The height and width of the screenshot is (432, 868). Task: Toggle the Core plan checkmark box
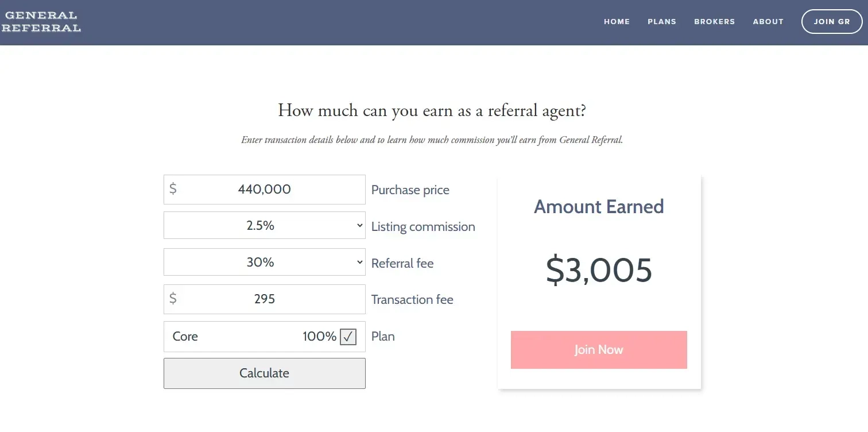tap(348, 337)
